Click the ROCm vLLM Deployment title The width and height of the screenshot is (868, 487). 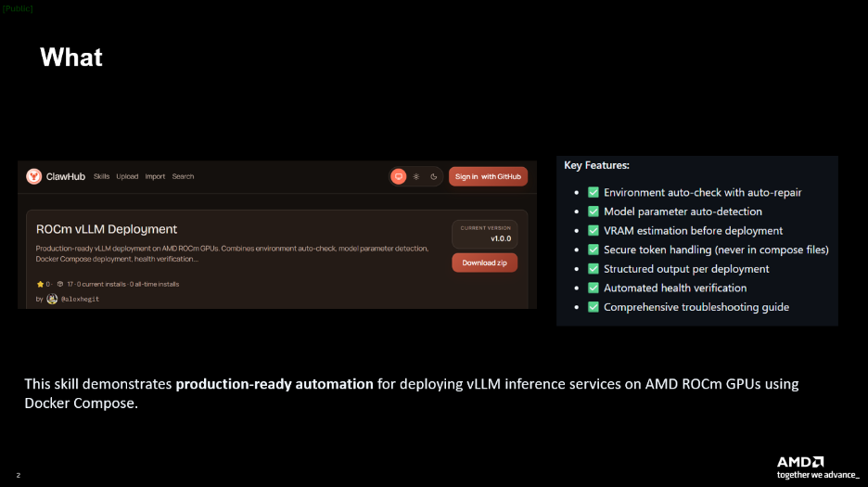point(107,229)
